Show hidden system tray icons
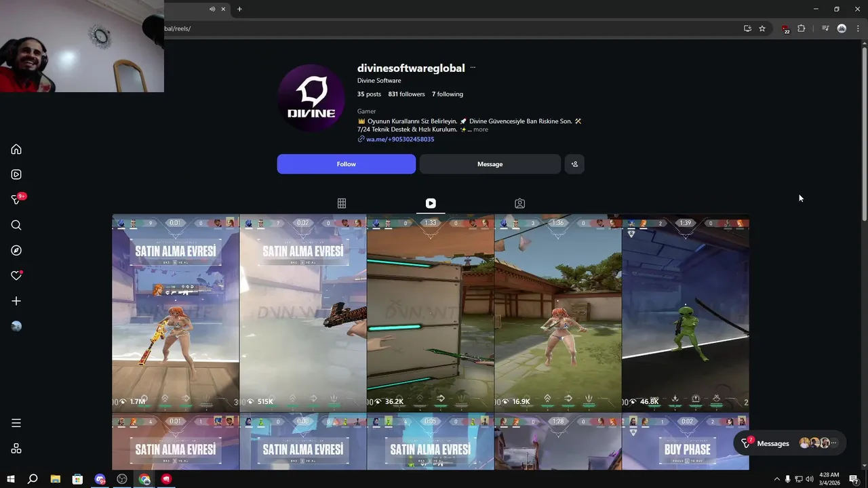This screenshot has height=488, width=868. [x=776, y=479]
